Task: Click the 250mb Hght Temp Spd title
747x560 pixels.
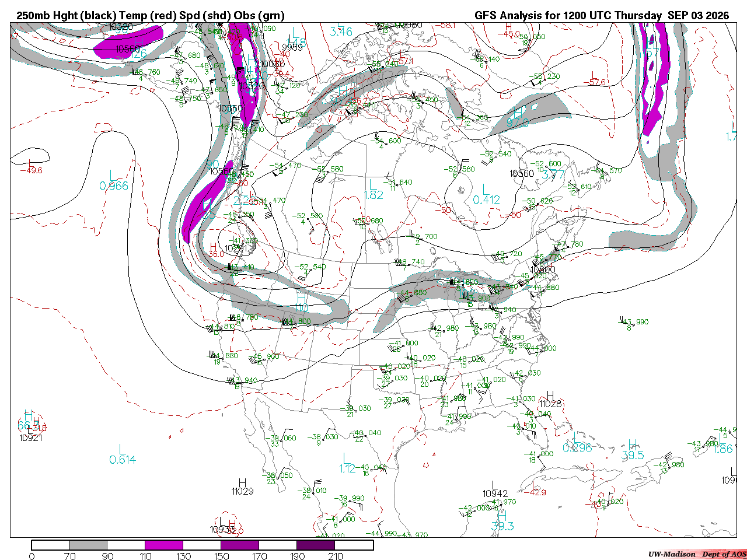Action: (151, 16)
